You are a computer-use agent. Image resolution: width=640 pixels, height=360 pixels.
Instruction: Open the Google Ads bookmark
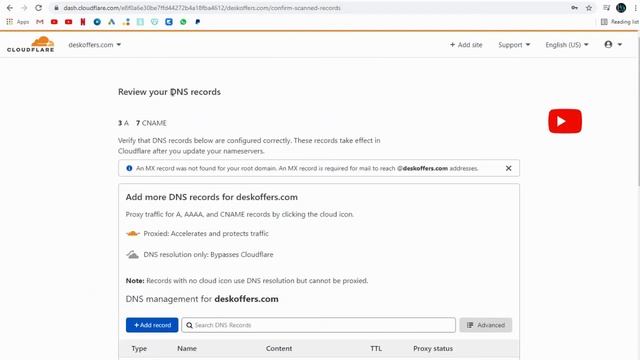[x=111, y=22]
